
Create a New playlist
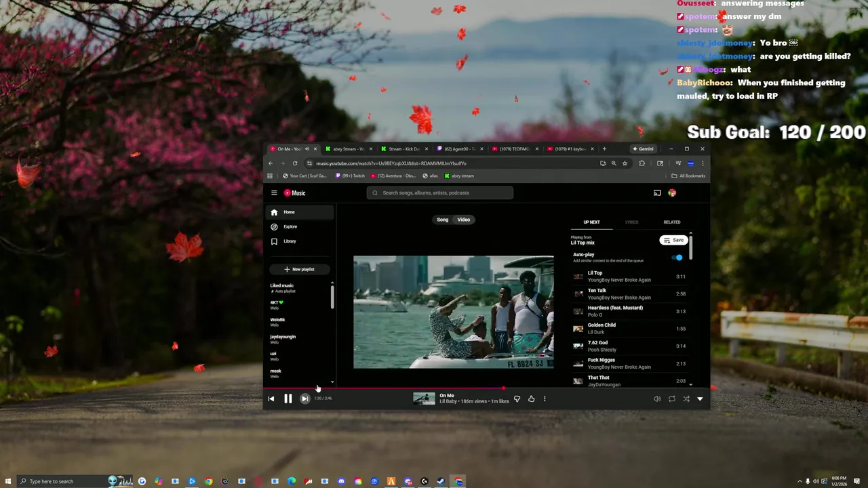(x=299, y=270)
